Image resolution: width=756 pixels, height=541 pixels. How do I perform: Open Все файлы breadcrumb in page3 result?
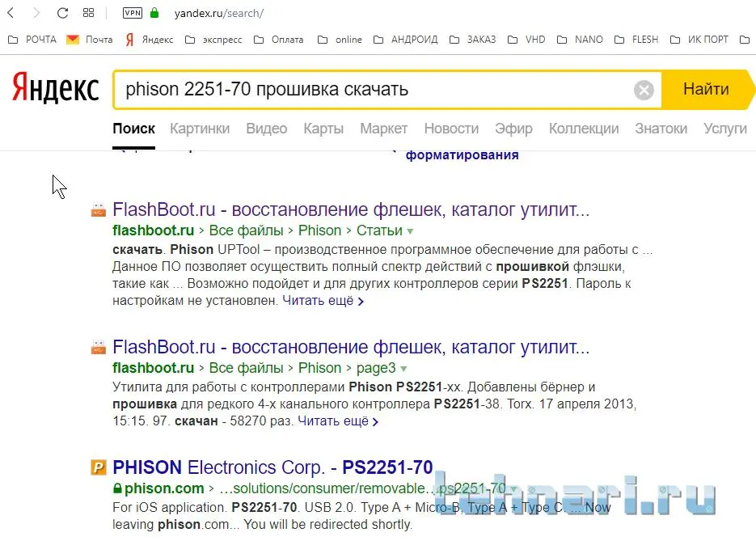[x=246, y=368]
